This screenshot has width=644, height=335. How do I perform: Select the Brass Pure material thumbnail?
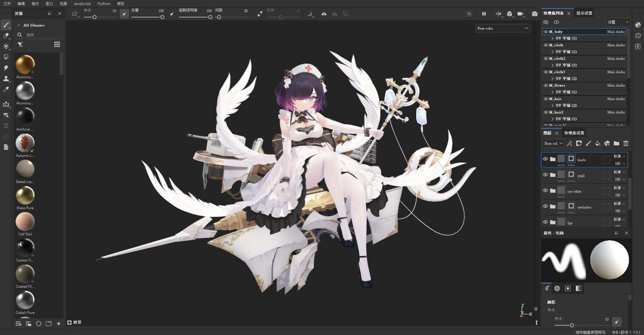[x=25, y=195]
